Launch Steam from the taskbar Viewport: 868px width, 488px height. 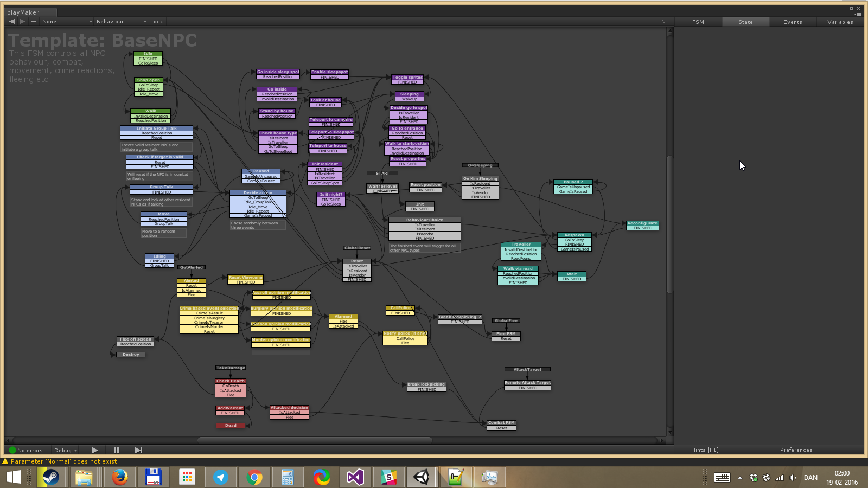pyautogui.click(x=51, y=477)
